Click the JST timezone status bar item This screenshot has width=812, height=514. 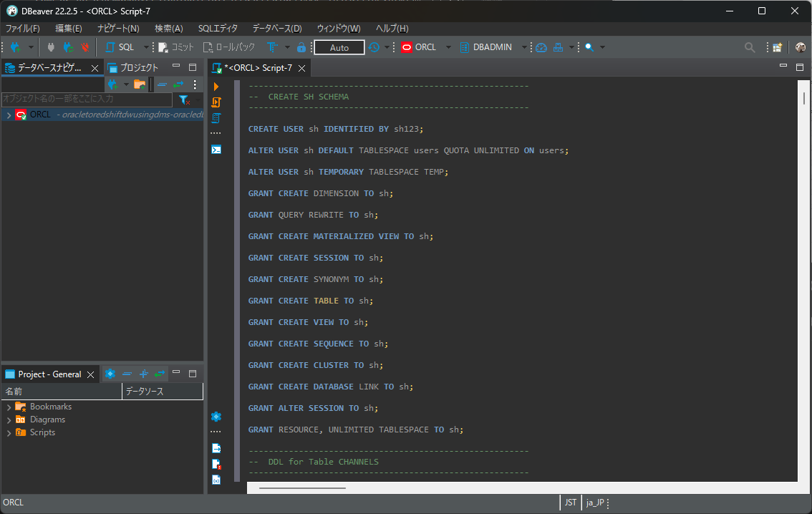tap(571, 503)
